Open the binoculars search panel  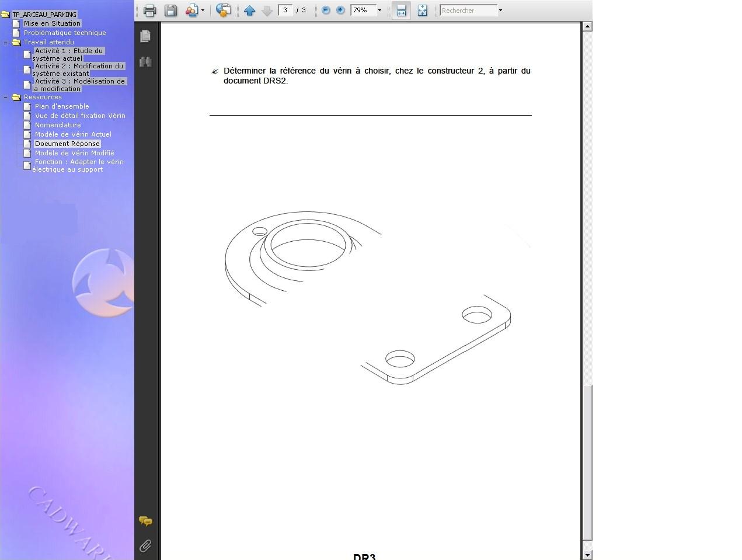[x=145, y=62]
